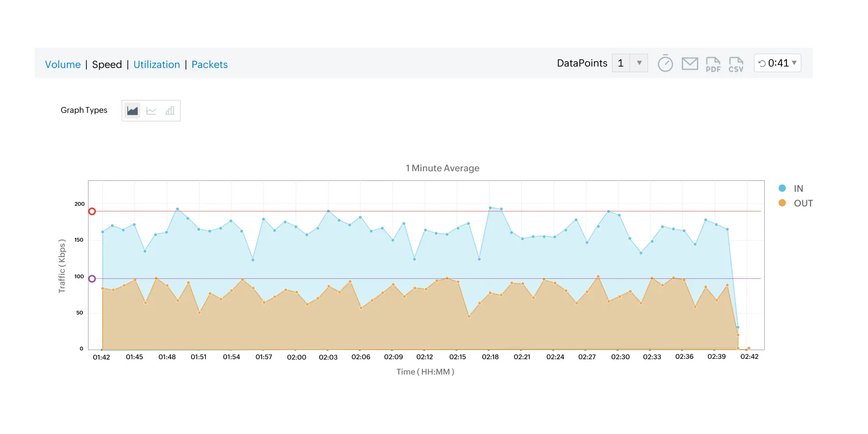Export the traffic graph as PDF

[713, 63]
